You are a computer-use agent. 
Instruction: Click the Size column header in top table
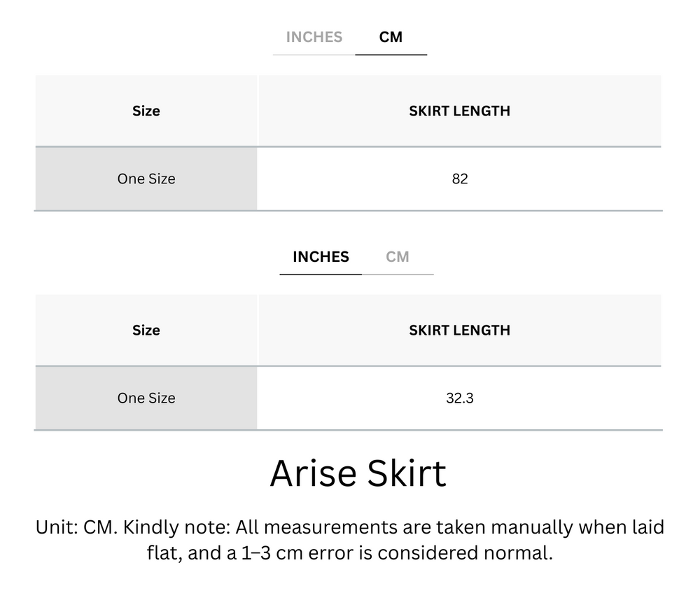[x=146, y=111]
